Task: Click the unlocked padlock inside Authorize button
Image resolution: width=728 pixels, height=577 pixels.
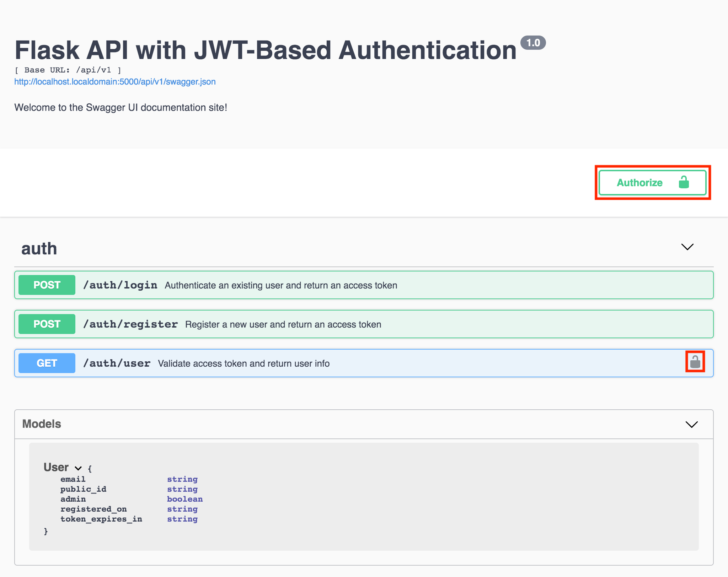Action: 684,182
